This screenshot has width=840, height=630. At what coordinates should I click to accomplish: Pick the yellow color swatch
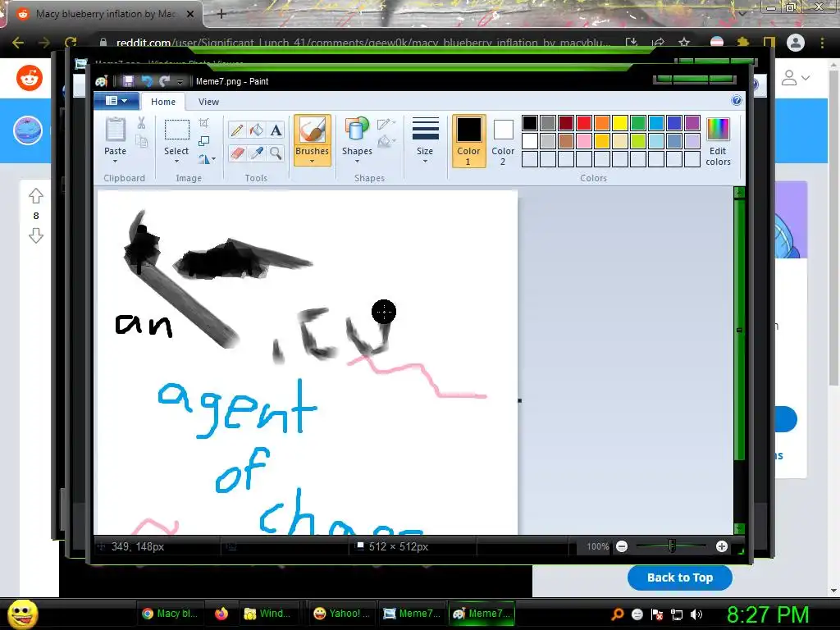[620, 123]
